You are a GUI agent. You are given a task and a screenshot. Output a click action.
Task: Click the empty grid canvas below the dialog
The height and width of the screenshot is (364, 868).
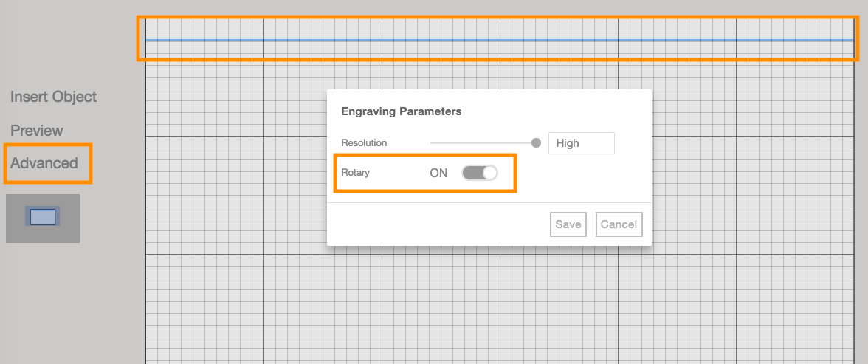(487, 310)
